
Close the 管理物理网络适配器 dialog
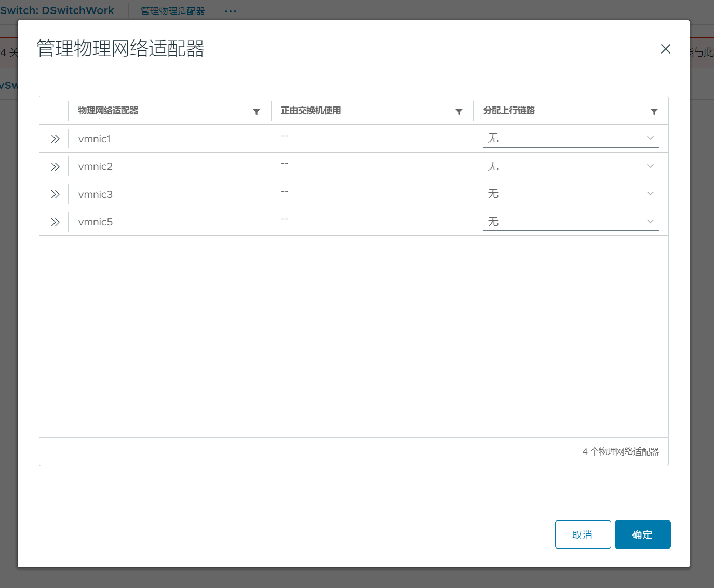coord(665,49)
